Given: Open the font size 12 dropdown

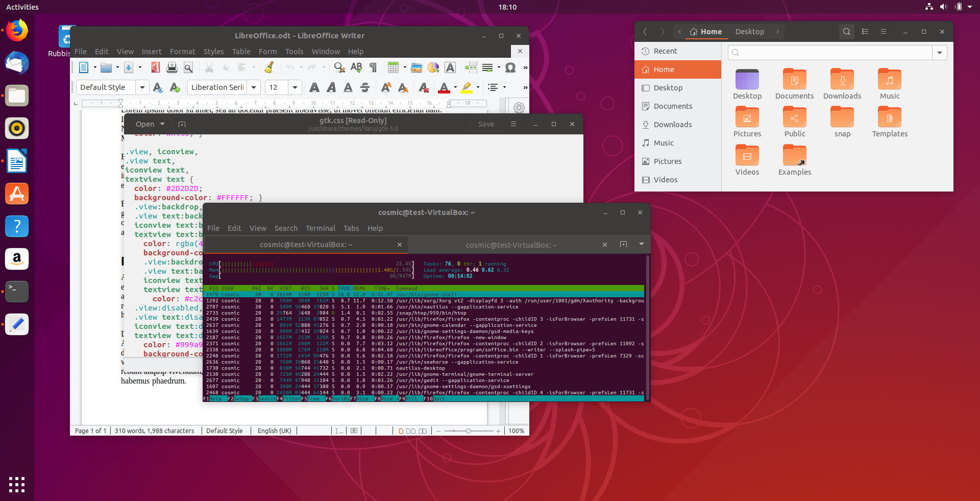Looking at the screenshot, I should (x=295, y=88).
